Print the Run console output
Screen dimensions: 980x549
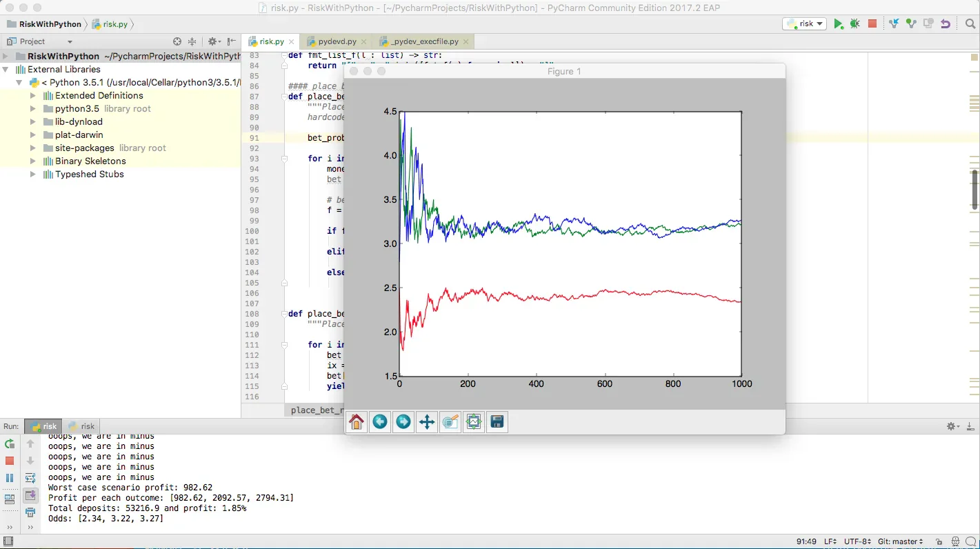click(30, 512)
